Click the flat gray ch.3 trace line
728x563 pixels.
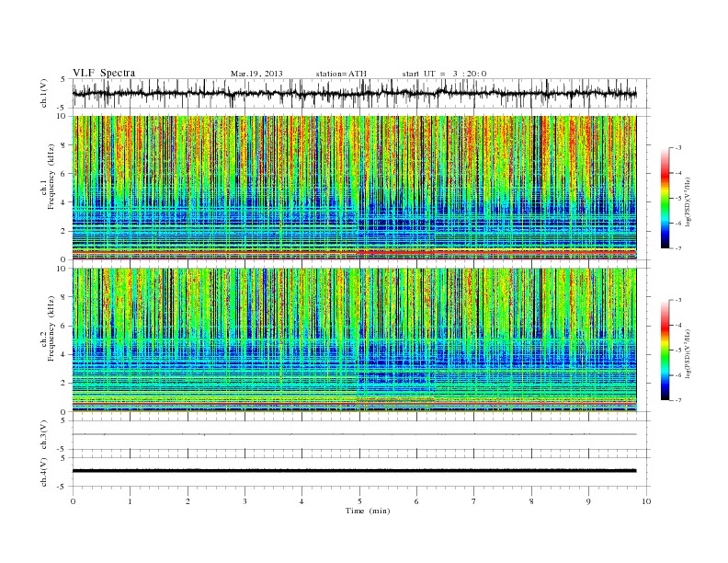click(354, 434)
